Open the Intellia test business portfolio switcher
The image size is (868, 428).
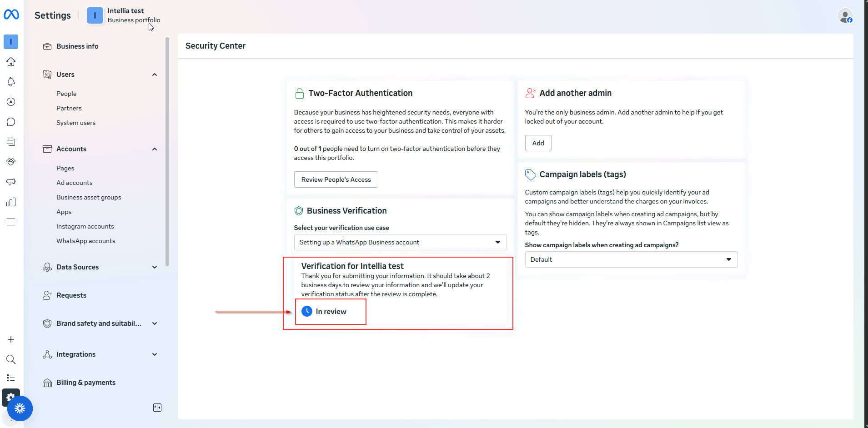click(x=124, y=15)
